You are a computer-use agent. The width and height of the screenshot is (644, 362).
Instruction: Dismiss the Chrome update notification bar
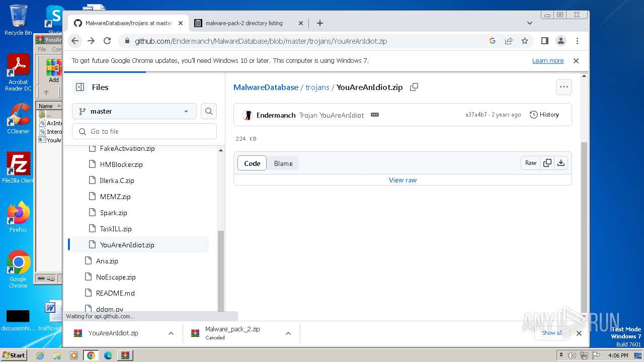point(576,60)
